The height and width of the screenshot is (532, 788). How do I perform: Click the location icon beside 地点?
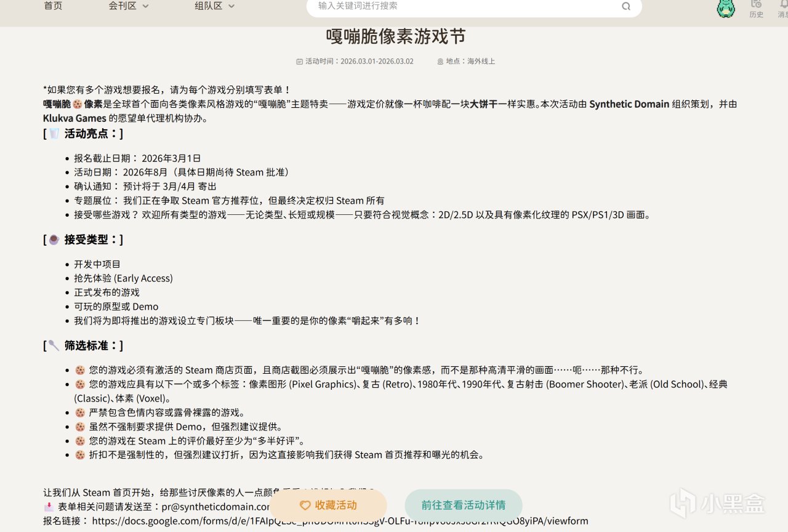point(440,62)
